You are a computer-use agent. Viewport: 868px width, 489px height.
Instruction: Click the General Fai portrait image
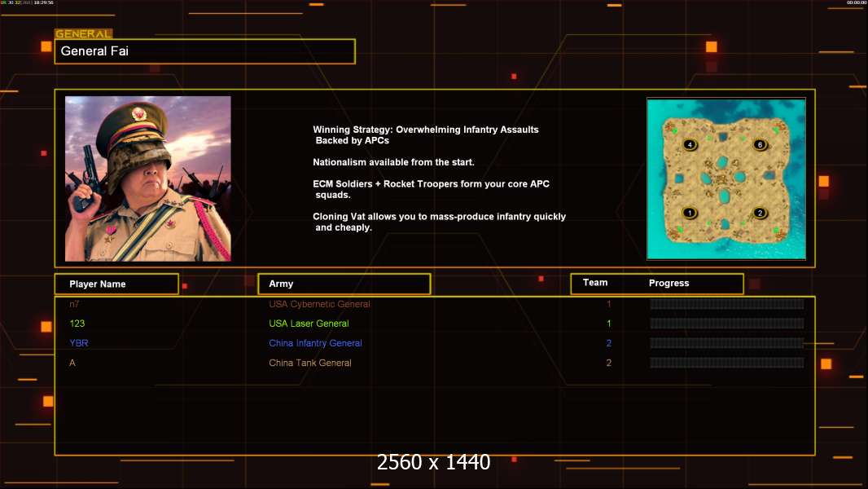(x=148, y=178)
